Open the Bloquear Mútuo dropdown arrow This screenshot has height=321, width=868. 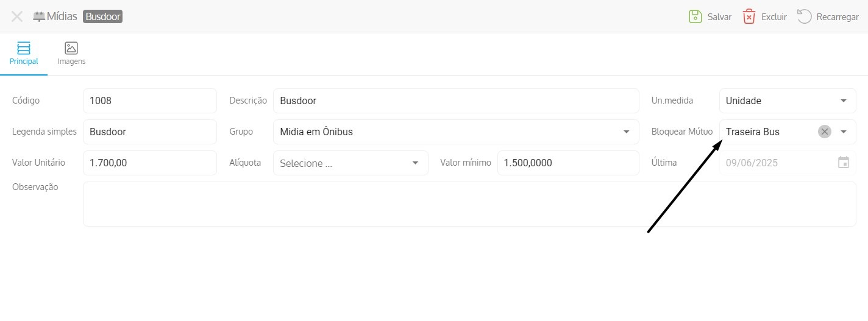(x=844, y=132)
